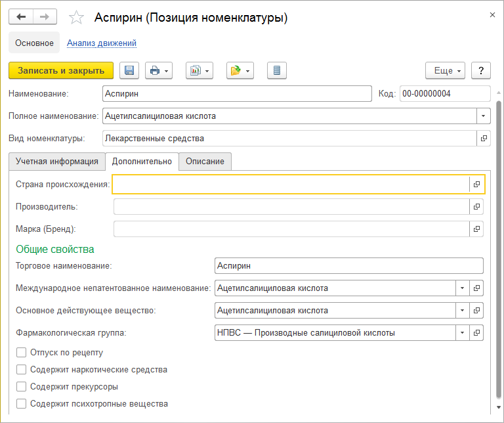
Task: Click the Записать и закрыть button
Action: tap(61, 71)
